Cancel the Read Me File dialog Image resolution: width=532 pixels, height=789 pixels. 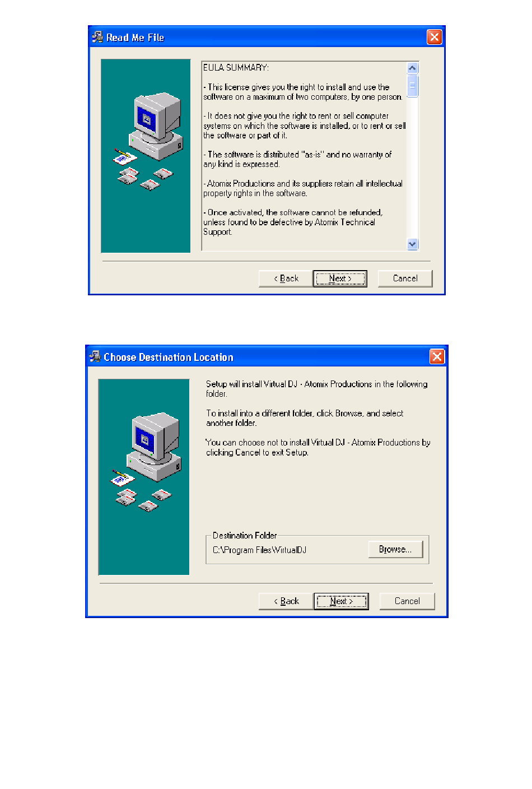click(405, 279)
